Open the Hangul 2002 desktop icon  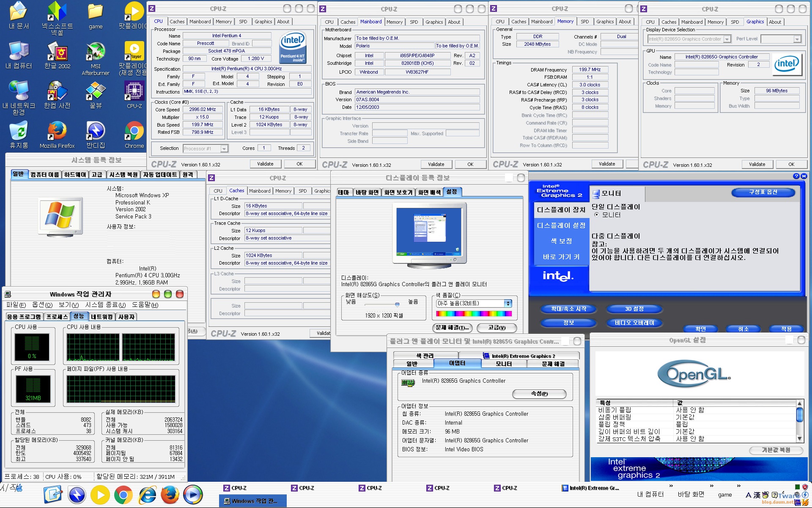(x=58, y=53)
